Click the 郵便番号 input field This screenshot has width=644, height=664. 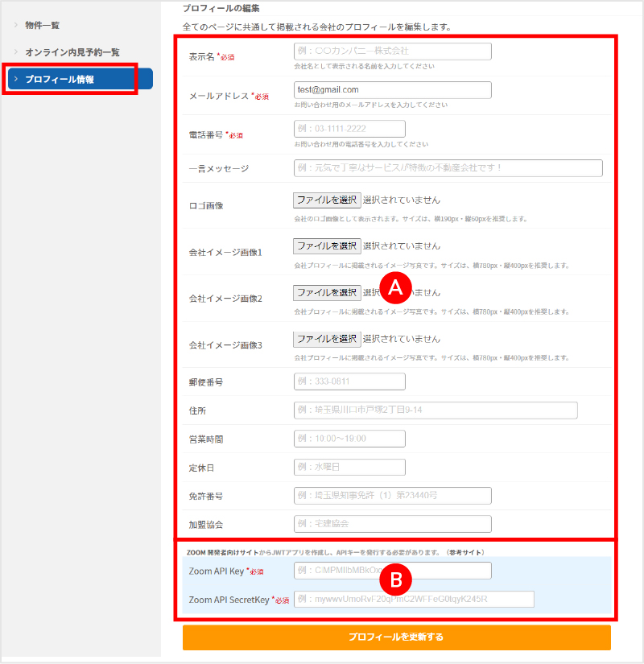[349, 381]
